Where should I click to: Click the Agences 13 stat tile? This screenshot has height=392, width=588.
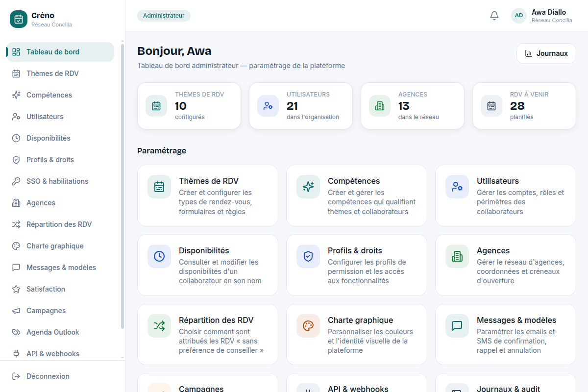click(413, 106)
